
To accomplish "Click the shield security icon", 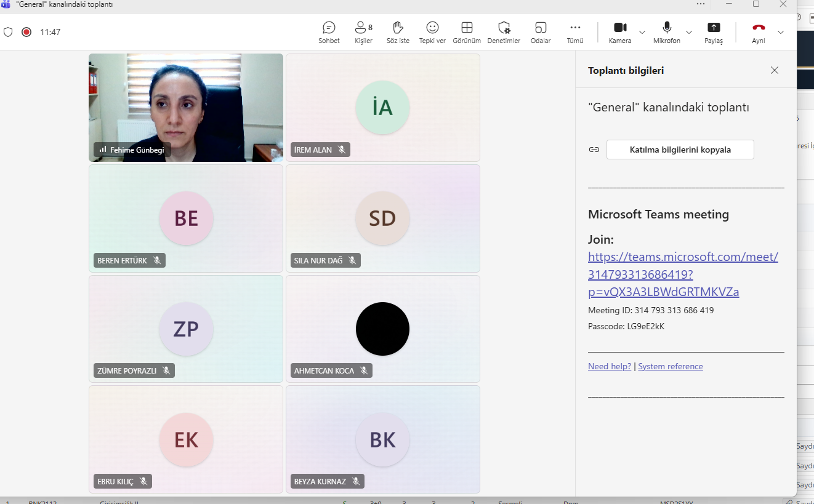I will point(8,32).
